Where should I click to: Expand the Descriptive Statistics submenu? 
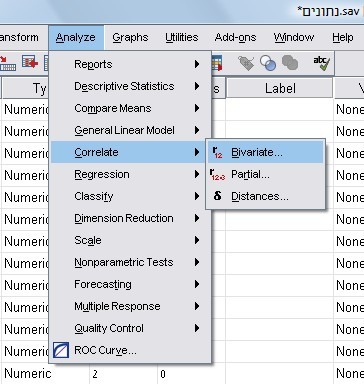131,86
